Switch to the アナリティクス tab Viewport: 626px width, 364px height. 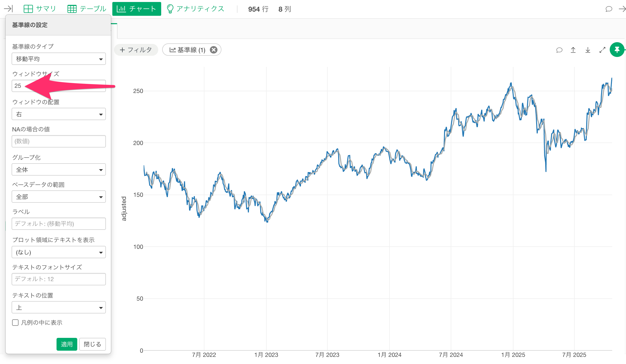(196, 9)
